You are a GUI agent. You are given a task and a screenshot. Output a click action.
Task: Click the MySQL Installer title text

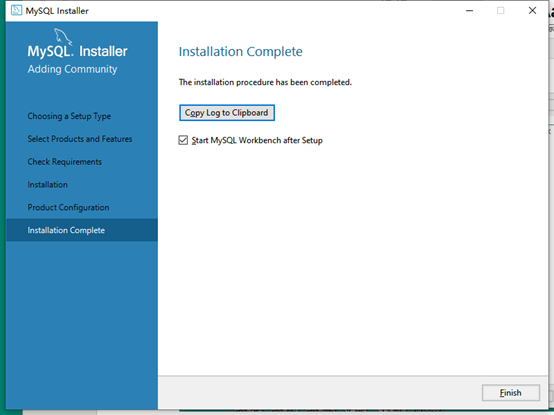coord(57,11)
